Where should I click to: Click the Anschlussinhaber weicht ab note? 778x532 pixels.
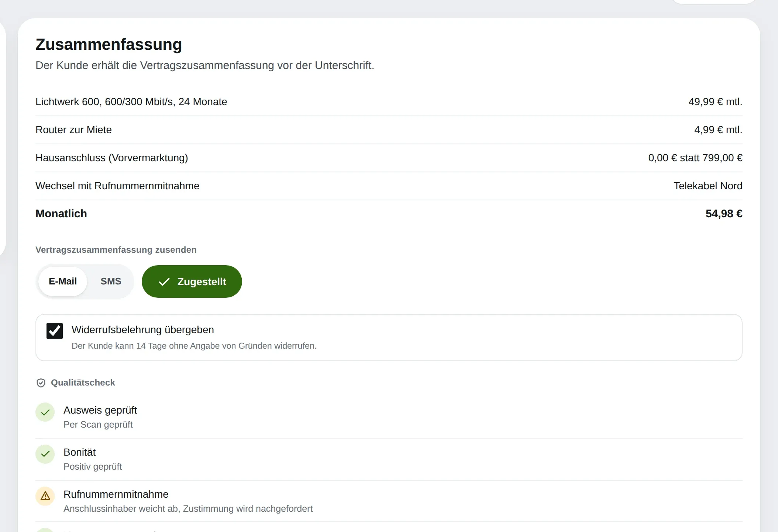point(188,509)
